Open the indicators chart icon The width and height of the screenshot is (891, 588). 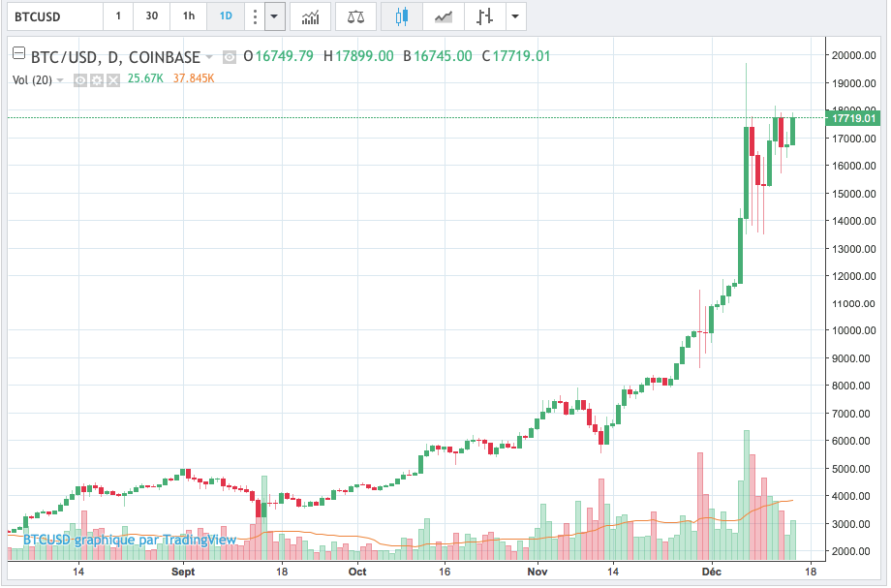coord(310,16)
